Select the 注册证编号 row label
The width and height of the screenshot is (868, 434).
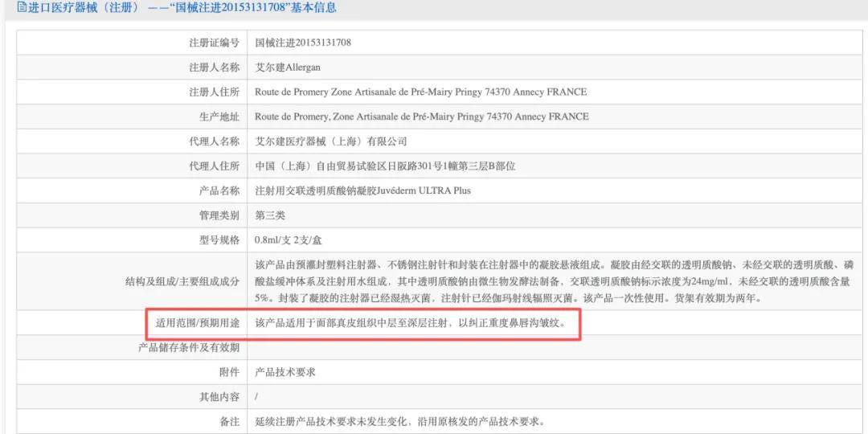click(215, 43)
